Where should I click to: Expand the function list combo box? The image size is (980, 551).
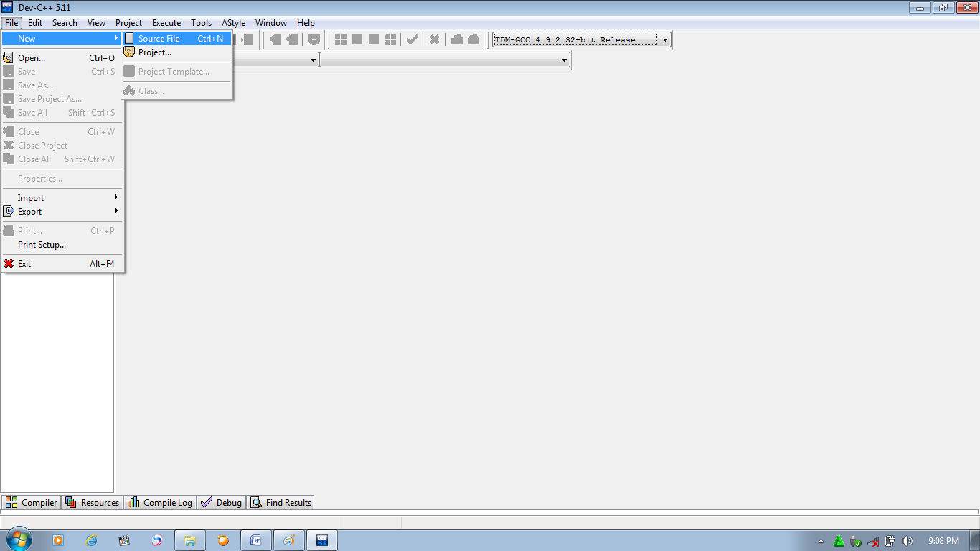(562, 60)
